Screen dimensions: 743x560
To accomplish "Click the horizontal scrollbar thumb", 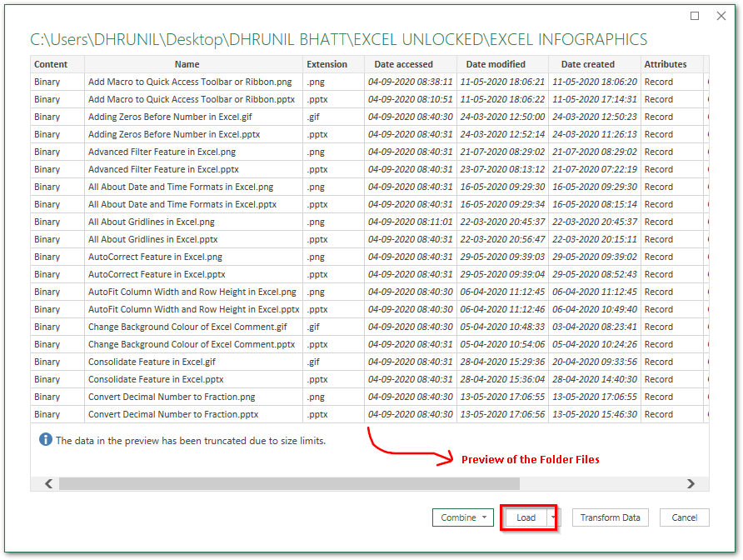I will tap(289, 483).
